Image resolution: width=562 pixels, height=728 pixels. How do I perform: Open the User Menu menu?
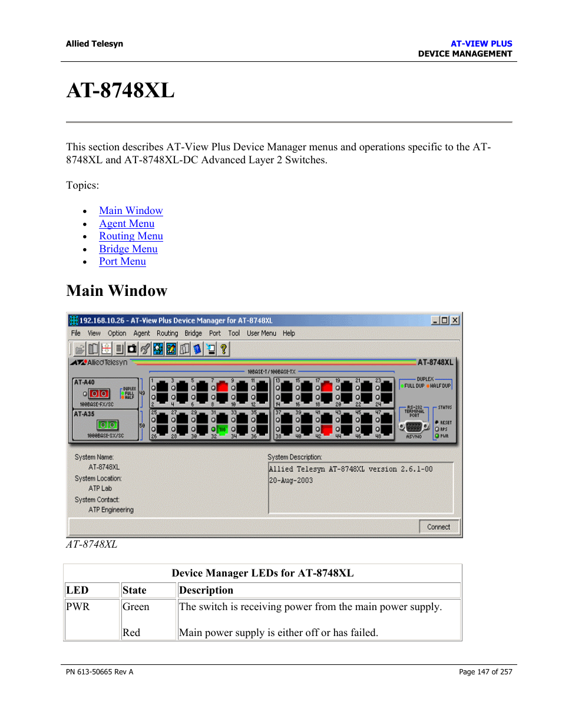[x=262, y=333]
